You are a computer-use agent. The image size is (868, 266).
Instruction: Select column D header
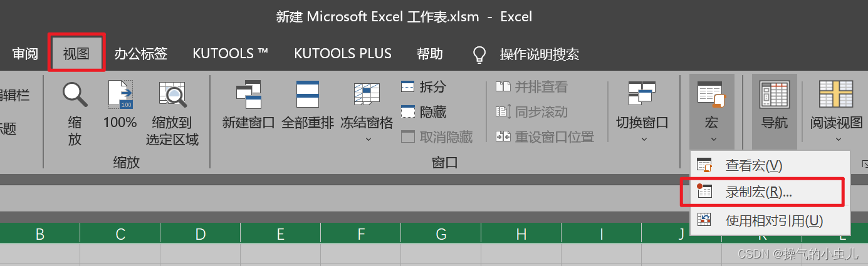[201, 234]
